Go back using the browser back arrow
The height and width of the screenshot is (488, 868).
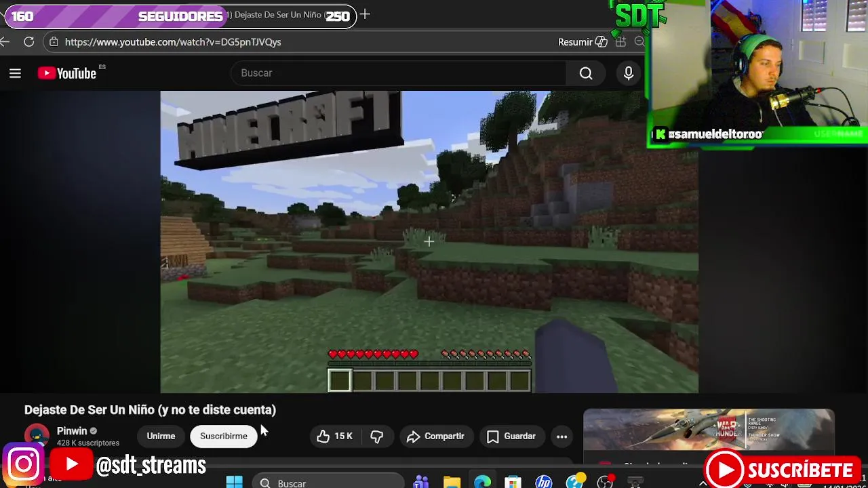[5, 42]
